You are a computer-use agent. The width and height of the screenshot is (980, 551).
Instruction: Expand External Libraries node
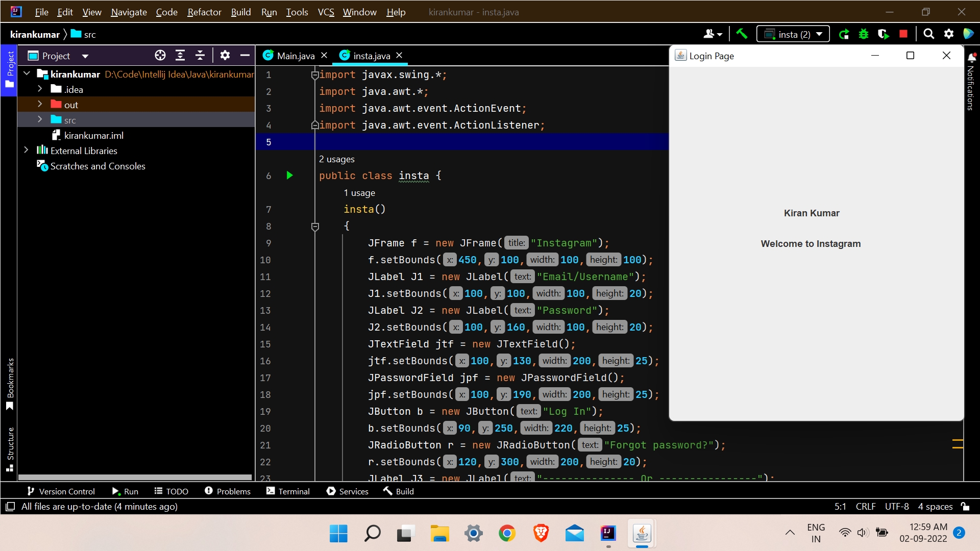click(27, 151)
